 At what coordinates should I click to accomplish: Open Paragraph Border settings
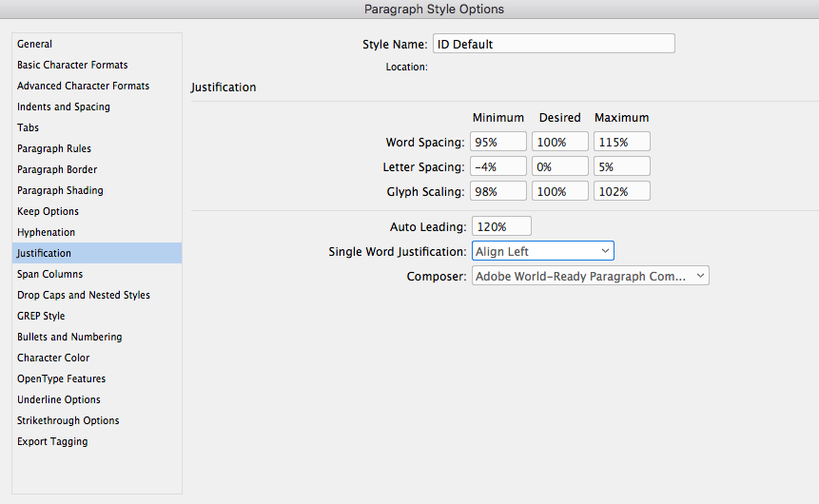point(97,169)
